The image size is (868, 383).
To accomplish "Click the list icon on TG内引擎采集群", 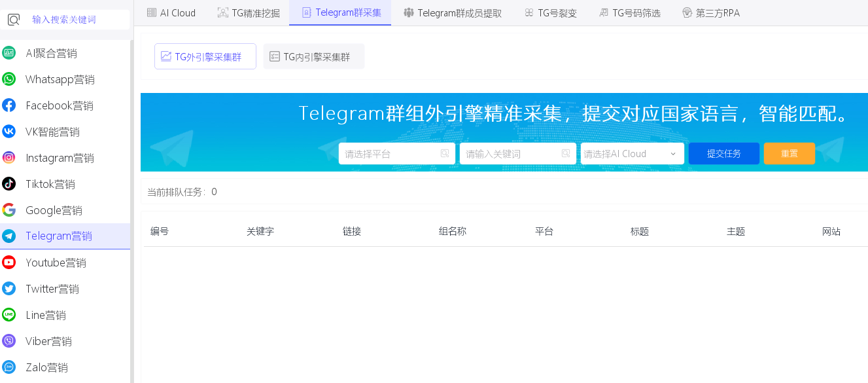I will pyautogui.click(x=275, y=57).
